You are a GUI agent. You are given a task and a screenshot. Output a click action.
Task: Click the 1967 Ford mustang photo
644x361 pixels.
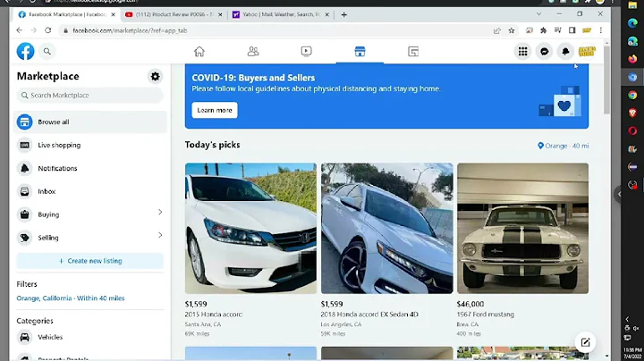tap(522, 229)
